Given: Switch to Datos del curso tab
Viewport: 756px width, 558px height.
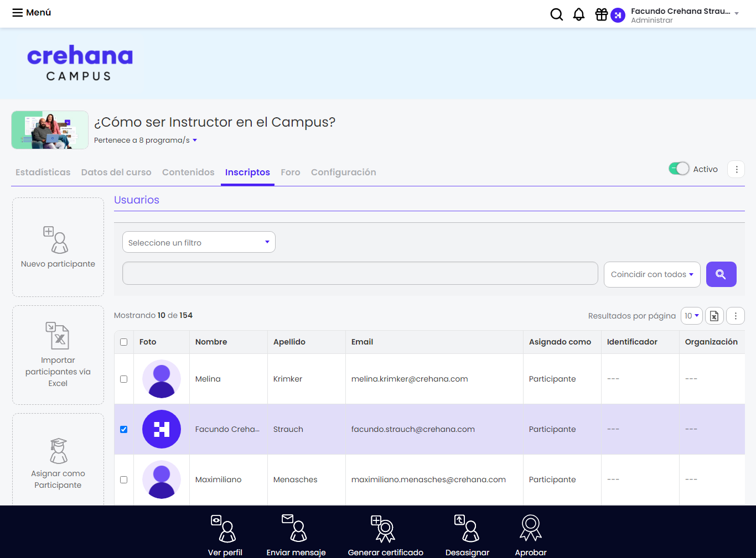Looking at the screenshot, I should [116, 173].
